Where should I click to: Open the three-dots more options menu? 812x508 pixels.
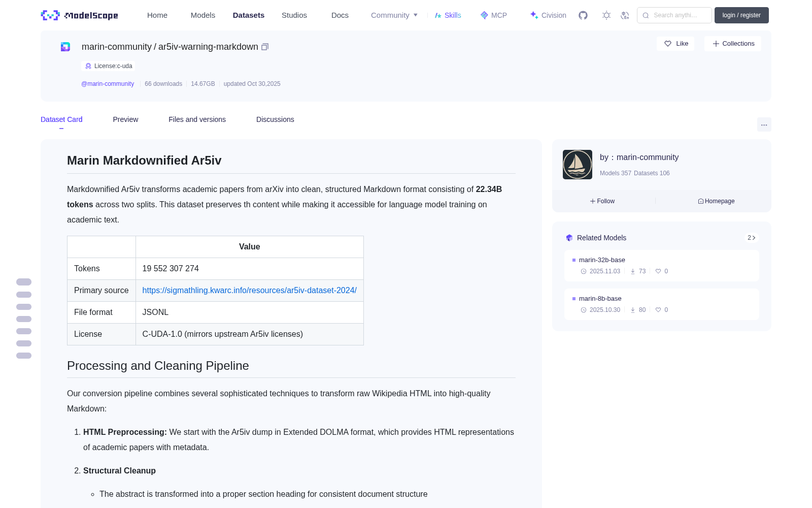(x=764, y=124)
